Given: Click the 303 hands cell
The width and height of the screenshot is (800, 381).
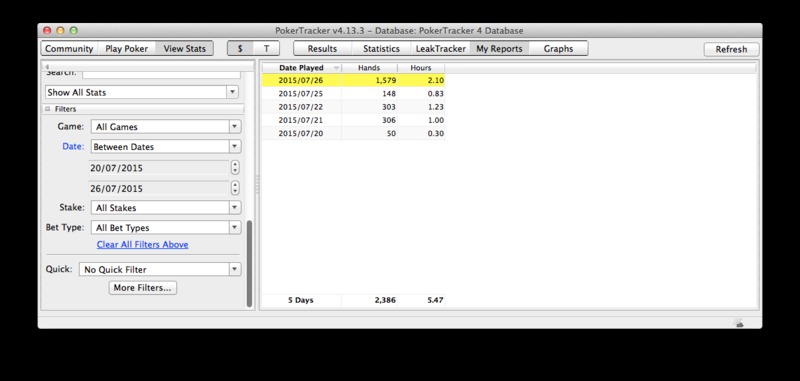Looking at the screenshot, I should point(369,107).
